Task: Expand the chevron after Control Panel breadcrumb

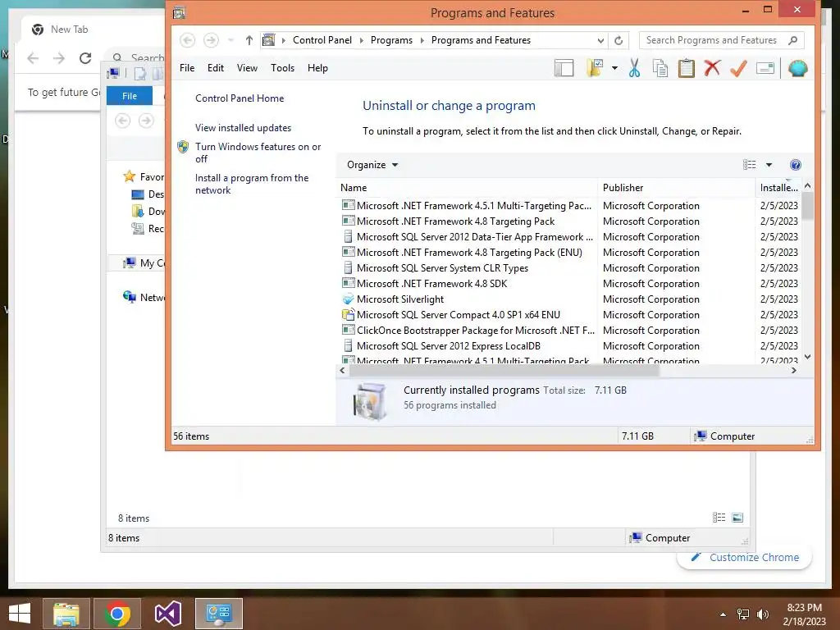Action: click(x=361, y=41)
